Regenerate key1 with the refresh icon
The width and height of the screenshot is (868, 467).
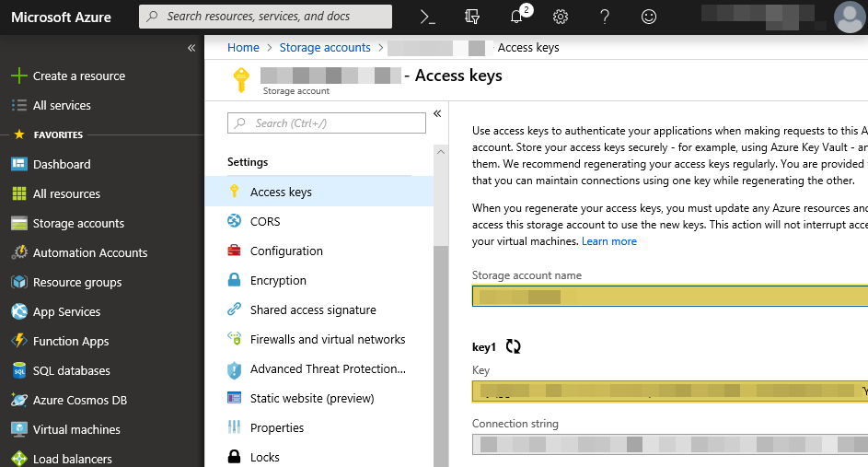coord(514,346)
